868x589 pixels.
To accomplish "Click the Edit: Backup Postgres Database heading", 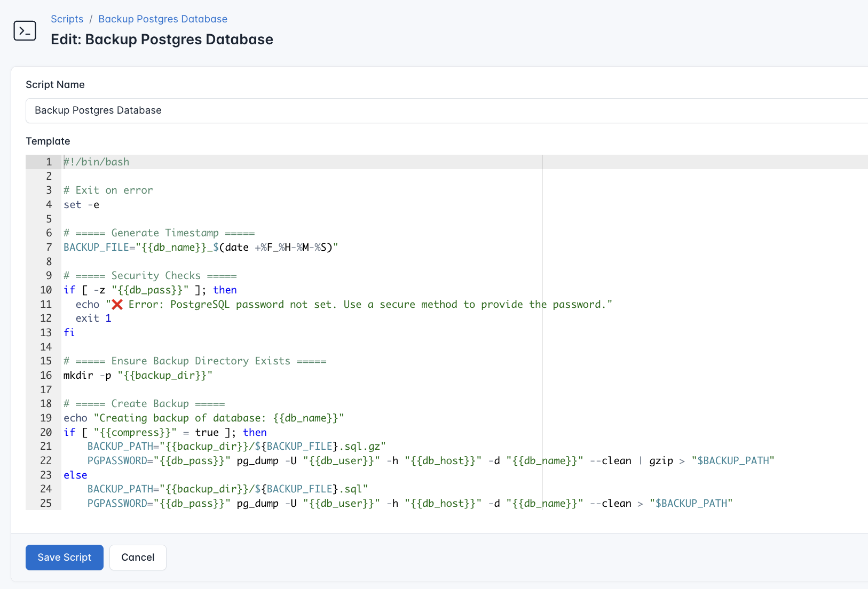I will point(161,39).
